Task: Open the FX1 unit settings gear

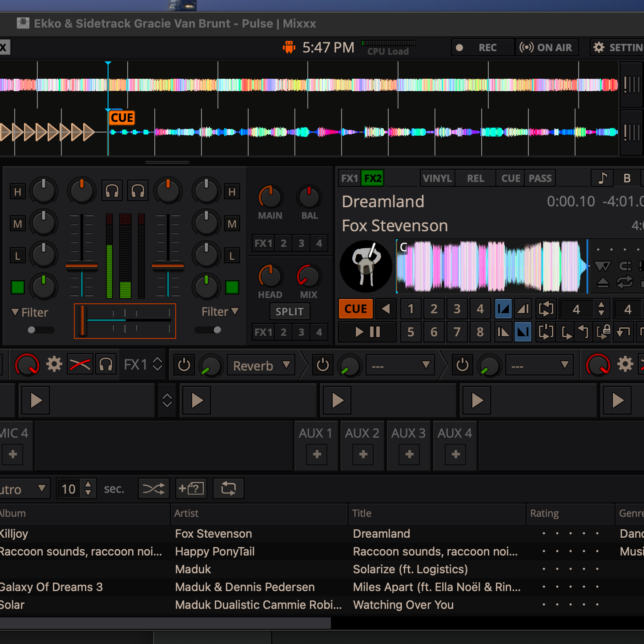Action: 54,365
